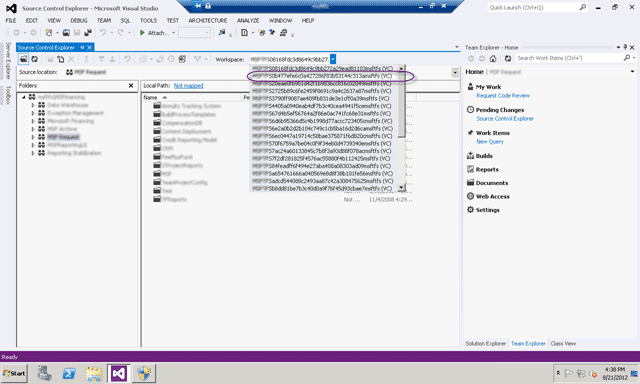The image size is (640, 384).
Task: Expand the Data Warehouse tree node
Action: (33, 105)
